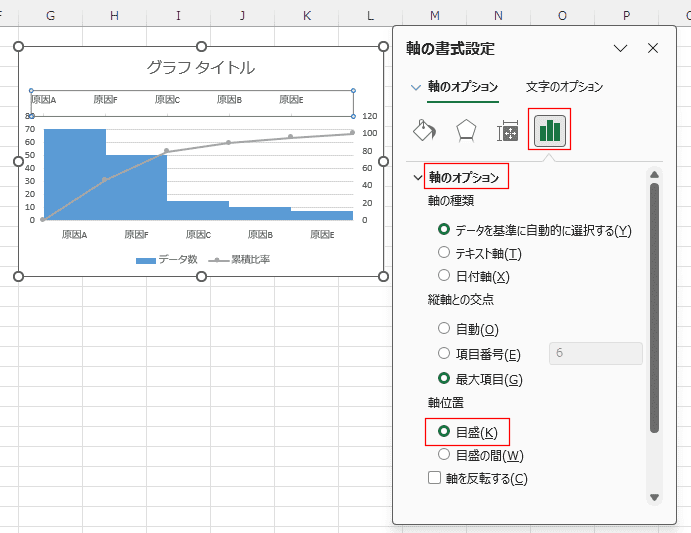Viewport: 691px width, 533px height.
Task: Select column header I
Action: point(178,15)
